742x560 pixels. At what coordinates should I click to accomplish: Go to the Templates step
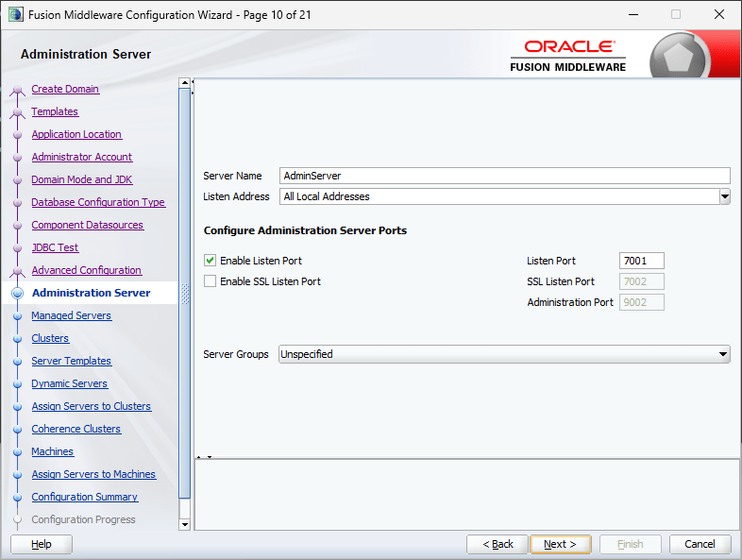55,111
